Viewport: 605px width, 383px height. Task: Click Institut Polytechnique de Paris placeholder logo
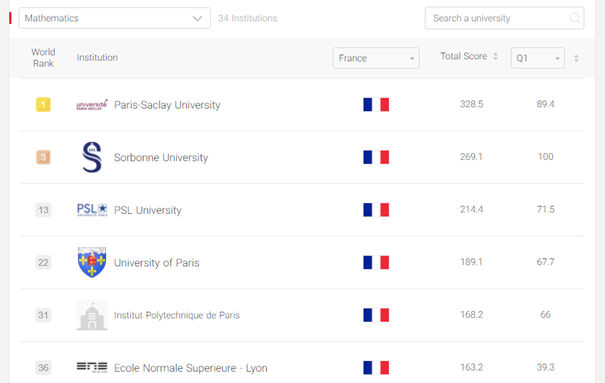coord(92,315)
